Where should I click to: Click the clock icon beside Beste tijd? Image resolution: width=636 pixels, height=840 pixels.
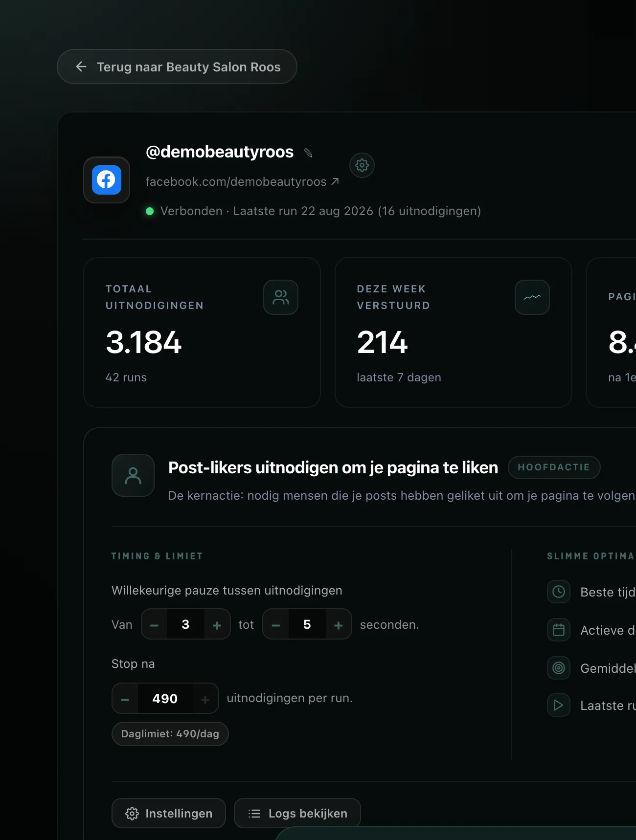pos(559,592)
